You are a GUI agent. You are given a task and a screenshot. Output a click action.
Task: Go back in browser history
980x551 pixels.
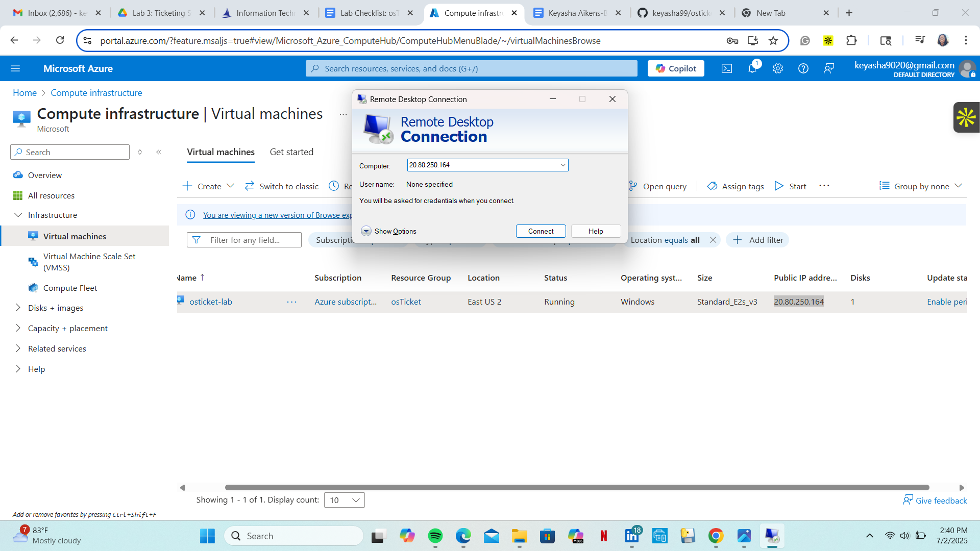point(14,40)
